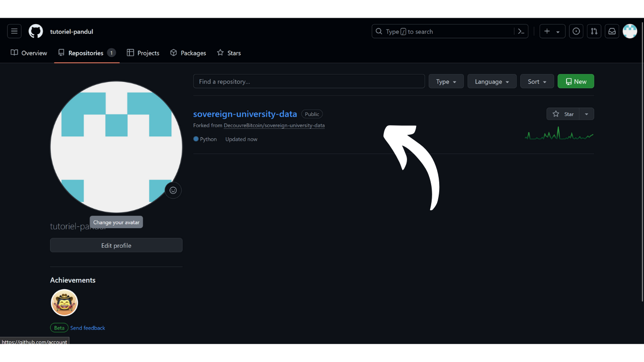Open the user avatar menu in header
This screenshot has height=362, width=644.
(x=630, y=31)
